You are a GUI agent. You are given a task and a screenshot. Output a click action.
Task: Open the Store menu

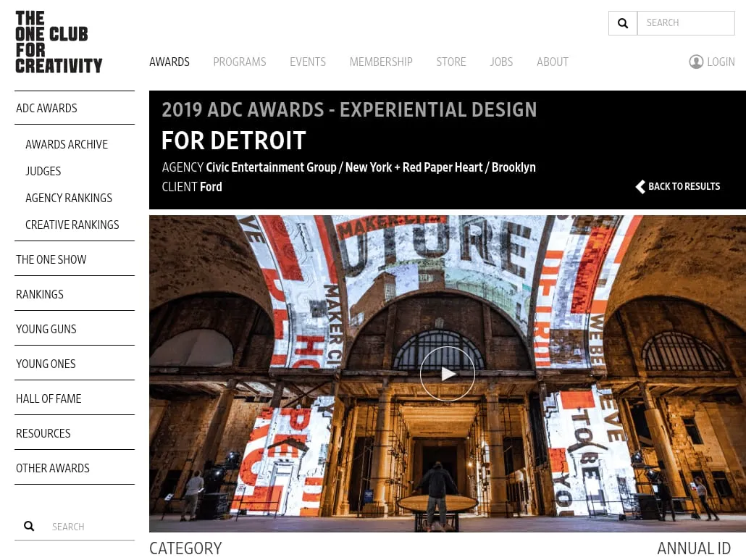(451, 62)
